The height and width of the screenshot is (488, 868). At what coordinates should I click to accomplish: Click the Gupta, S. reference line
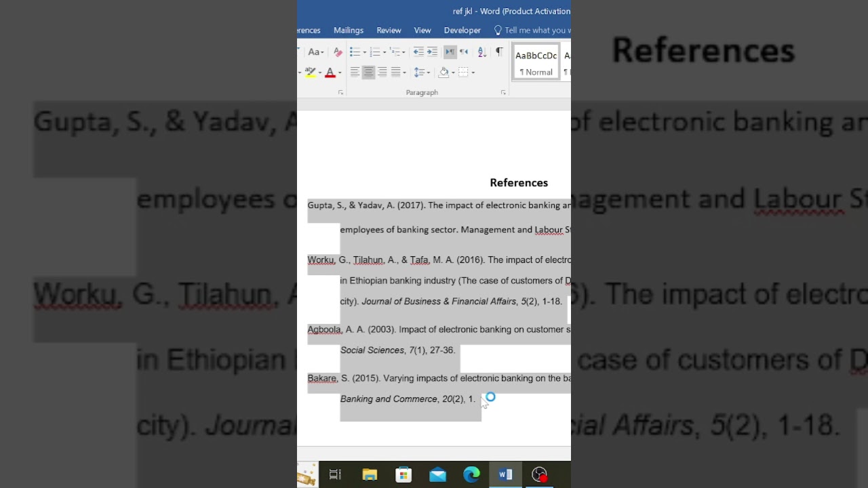pyautogui.click(x=439, y=205)
